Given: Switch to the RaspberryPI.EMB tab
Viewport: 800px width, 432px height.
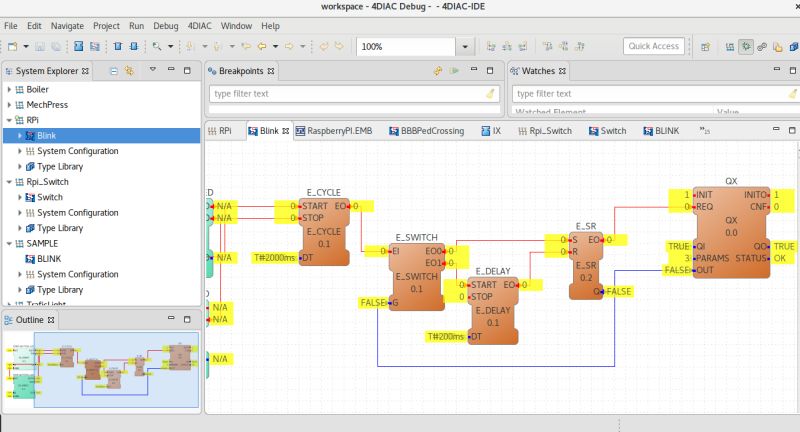Looking at the screenshot, I should 334,131.
